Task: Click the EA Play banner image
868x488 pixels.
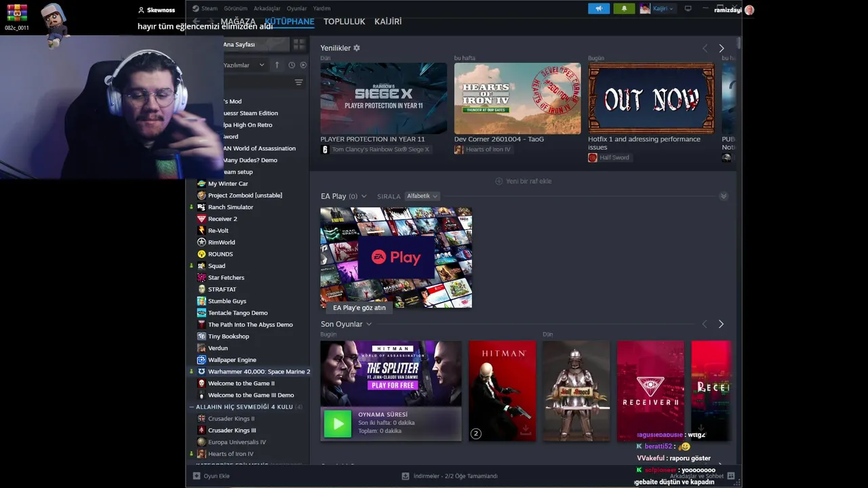Action: pyautogui.click(x=396, y=258)
